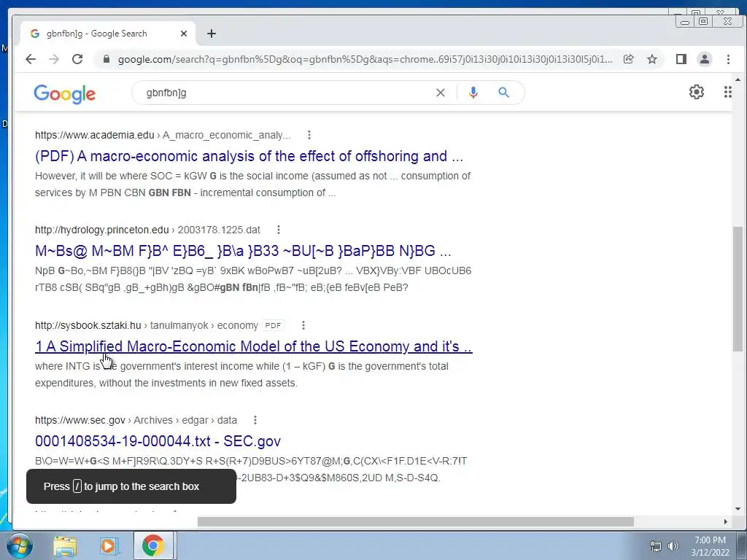Click the academia.edu URL breadcrumb
Image resolution: width=747 pixels, height=560 pixels.
[x=163, y=135]
